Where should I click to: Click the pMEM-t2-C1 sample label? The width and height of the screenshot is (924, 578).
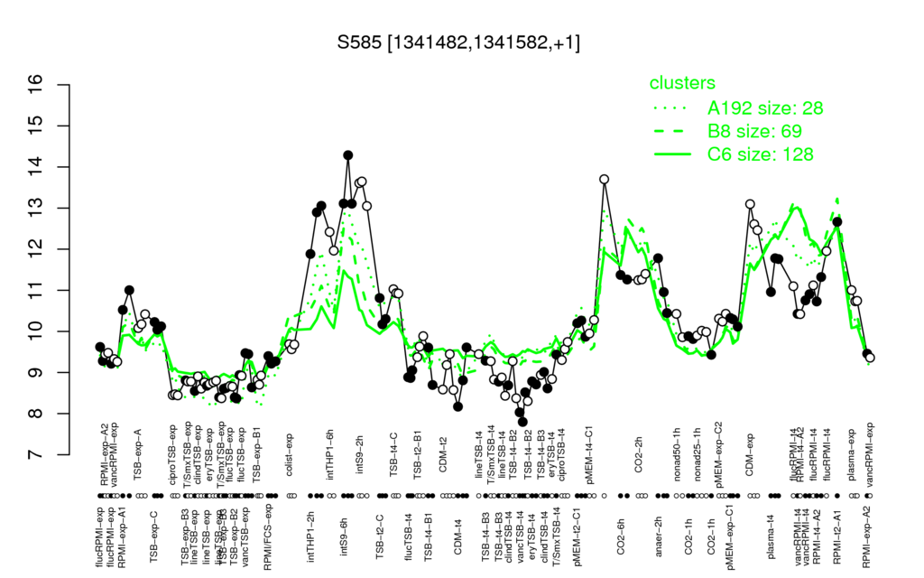click(x=577, y=536)
